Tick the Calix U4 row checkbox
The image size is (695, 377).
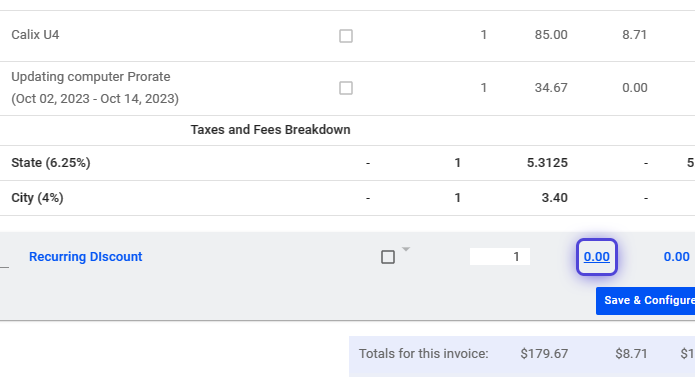pyautogui.click(x=346, y=36)
